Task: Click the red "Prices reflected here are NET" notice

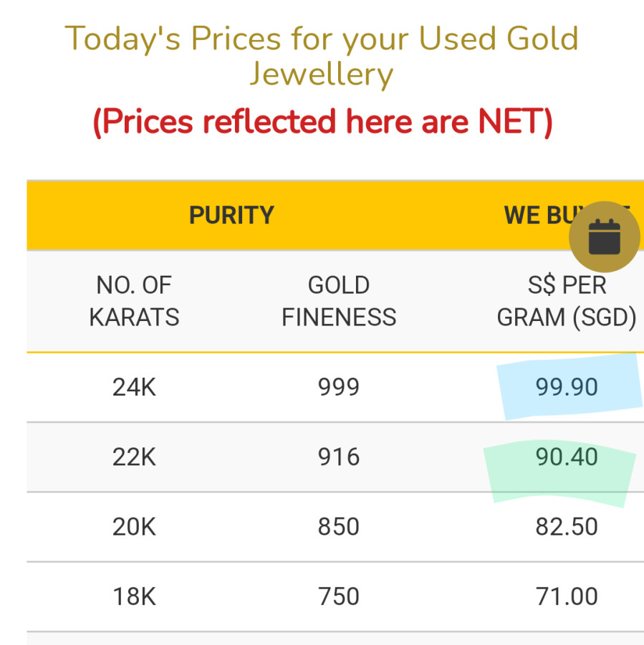Action: tap(322, 122)
